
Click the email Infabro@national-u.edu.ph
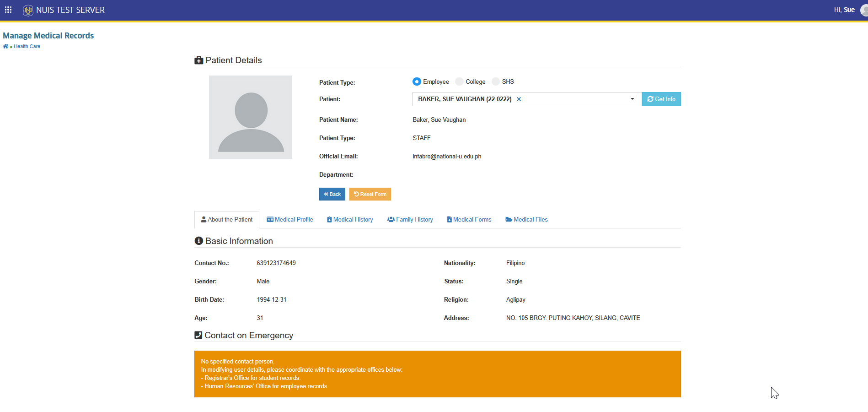pyautogui.click(x=447, y=157)
